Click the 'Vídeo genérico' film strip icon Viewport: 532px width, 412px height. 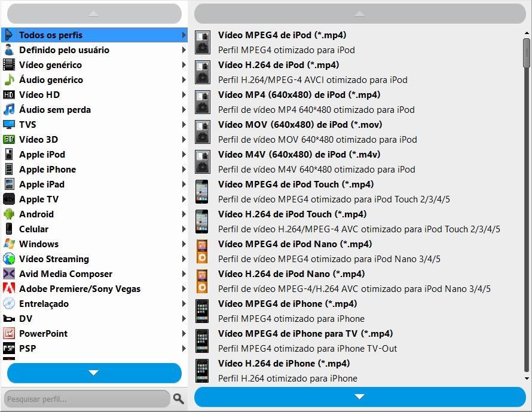(x=9, y=64)
